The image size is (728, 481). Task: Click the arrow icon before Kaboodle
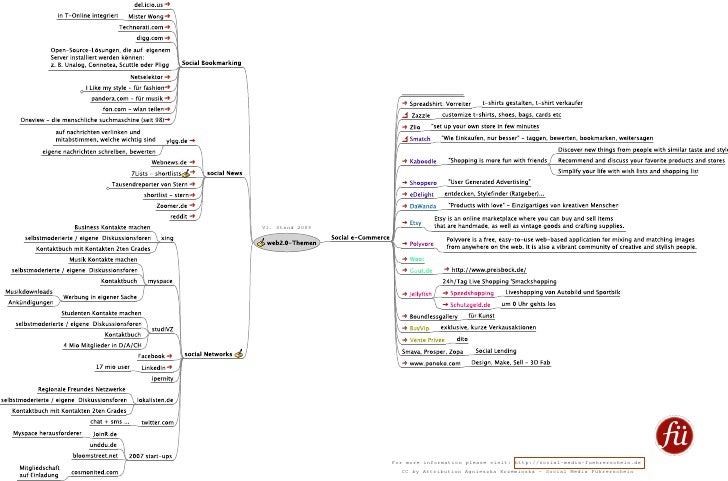pos(404,161)
